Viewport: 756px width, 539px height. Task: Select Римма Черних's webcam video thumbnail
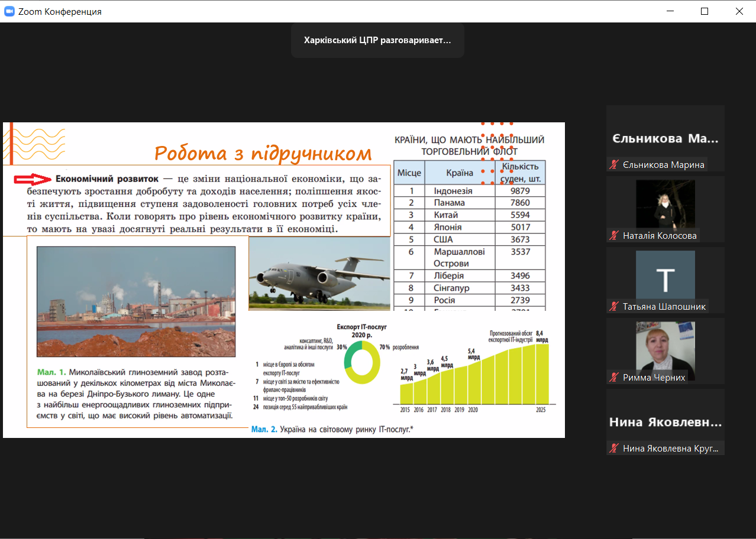(x=665, y=351)
